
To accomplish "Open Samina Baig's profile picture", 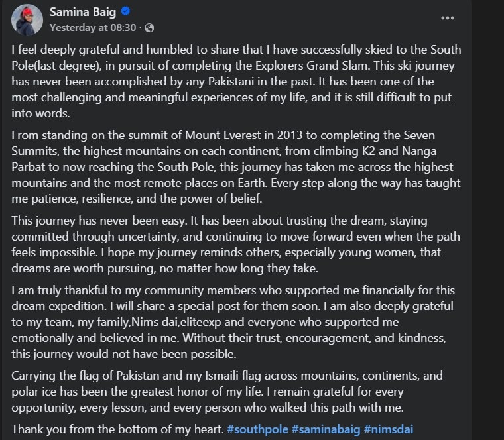I will 27,19.
